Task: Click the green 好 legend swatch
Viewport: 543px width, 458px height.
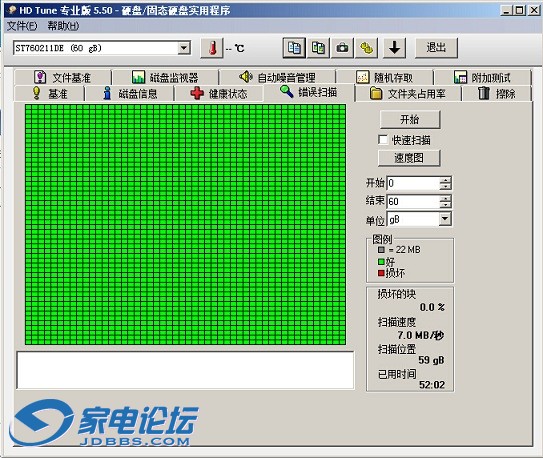Action: pyautogui.click(x=381, y=261)
